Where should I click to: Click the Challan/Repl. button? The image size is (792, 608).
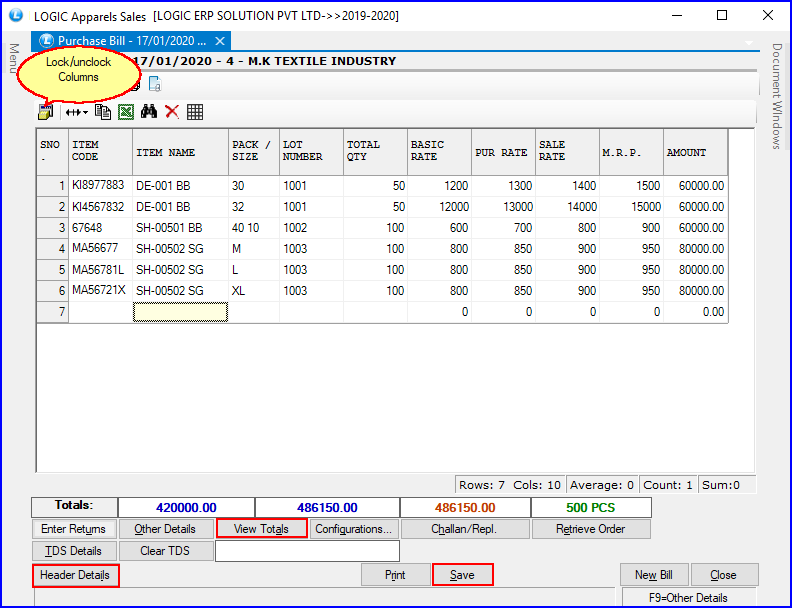464,529
